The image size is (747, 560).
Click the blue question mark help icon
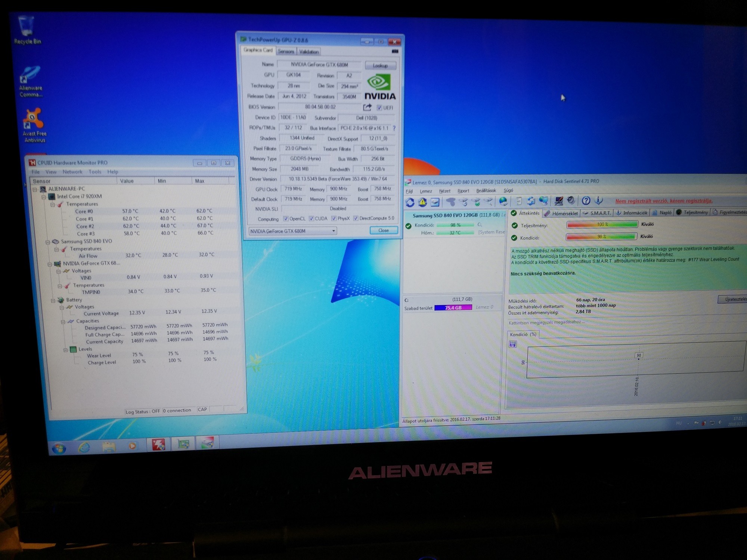coord(586,201)
